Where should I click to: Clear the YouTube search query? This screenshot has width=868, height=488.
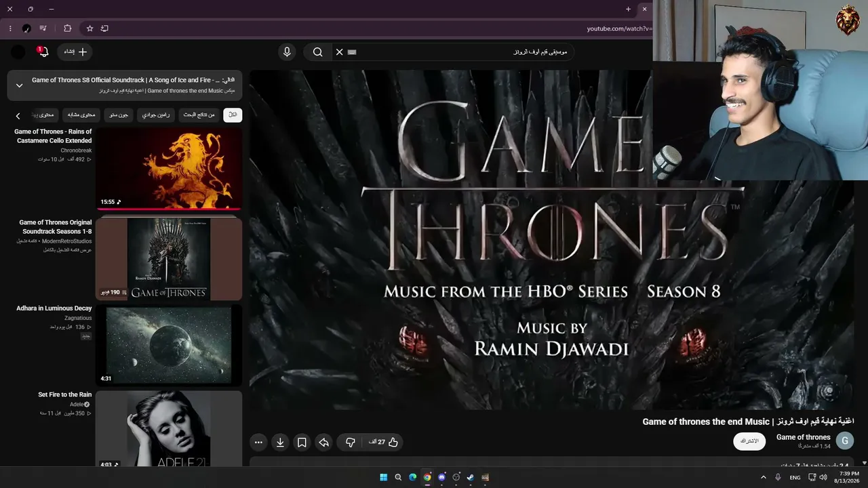(x=340, y=52)
